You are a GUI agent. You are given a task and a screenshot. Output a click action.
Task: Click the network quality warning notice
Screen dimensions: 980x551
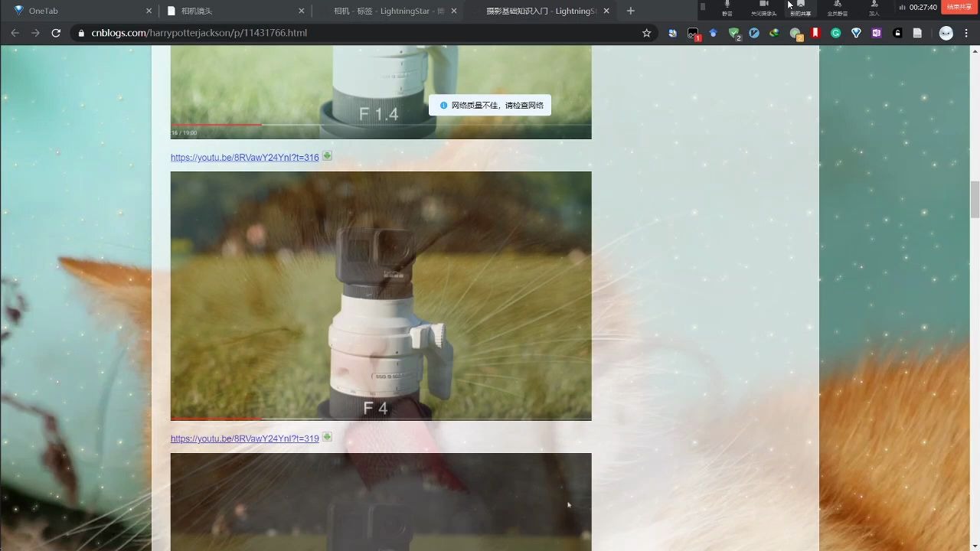(490, 105)
